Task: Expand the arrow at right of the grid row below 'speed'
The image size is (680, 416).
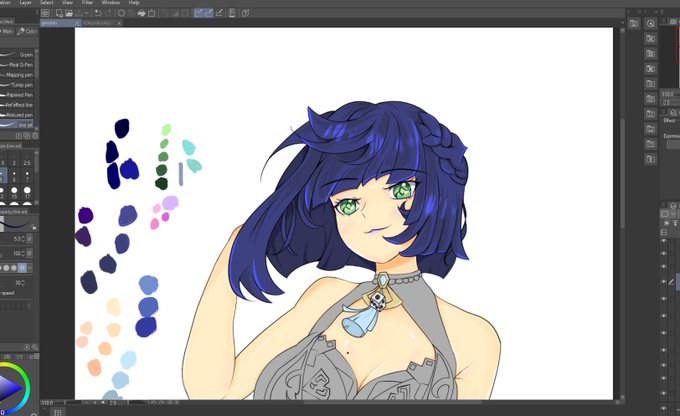Action: [29, 306]
